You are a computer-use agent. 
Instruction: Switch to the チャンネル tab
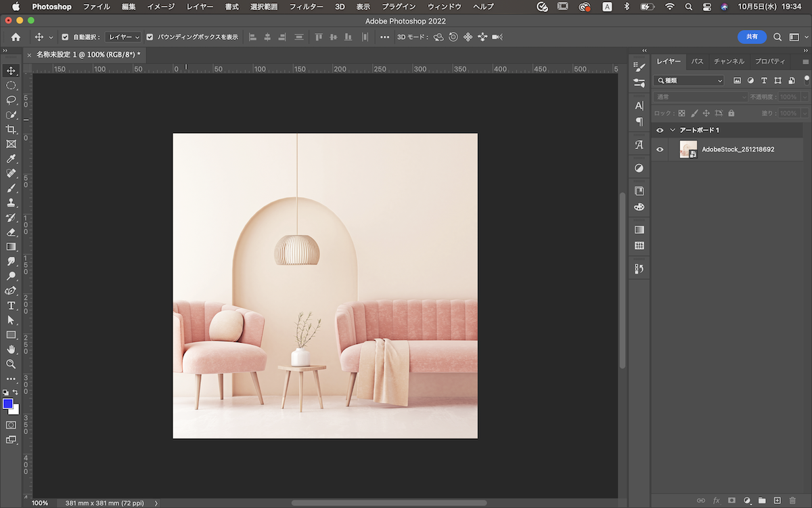[x=729, y=62]
